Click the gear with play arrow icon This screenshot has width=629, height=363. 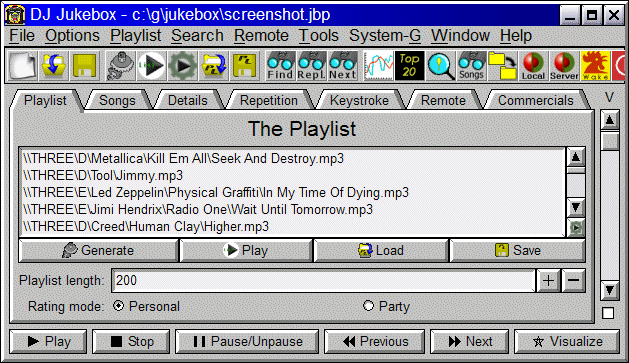183,66
